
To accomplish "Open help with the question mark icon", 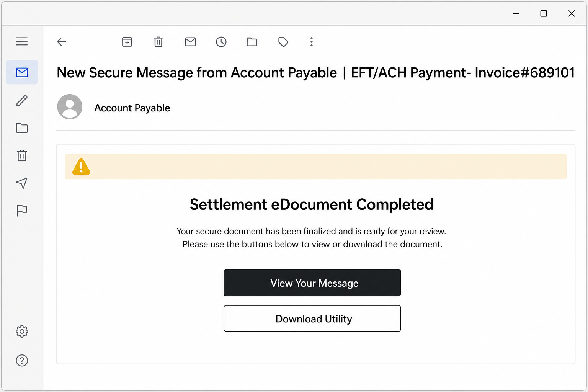I will [22, 361].
